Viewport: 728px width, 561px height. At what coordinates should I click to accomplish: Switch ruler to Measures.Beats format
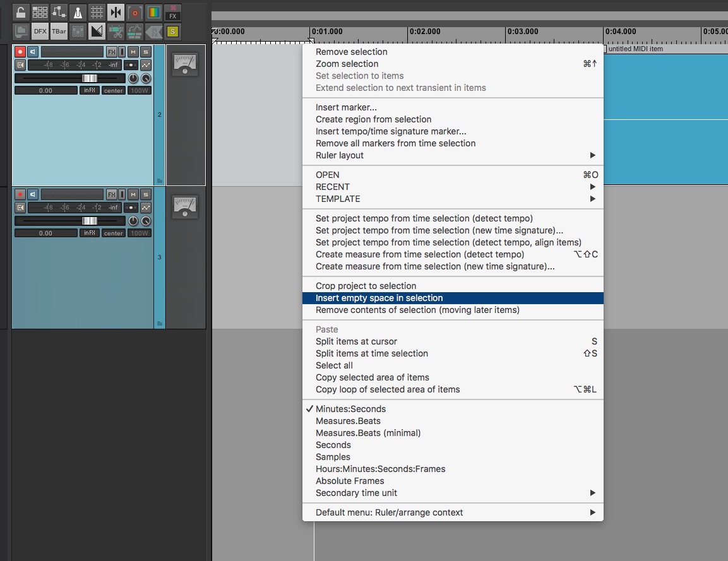pyautogui.click(x=453, y=421)
